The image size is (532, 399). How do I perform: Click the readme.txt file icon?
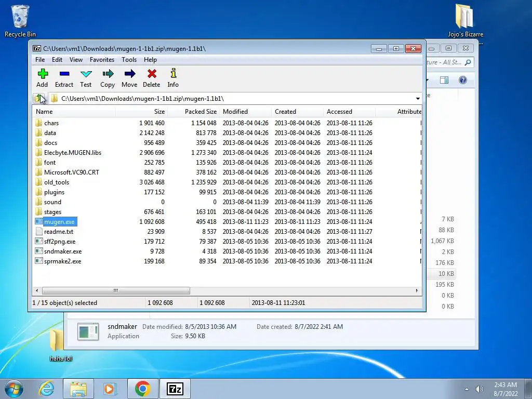(x=38, y=231)
